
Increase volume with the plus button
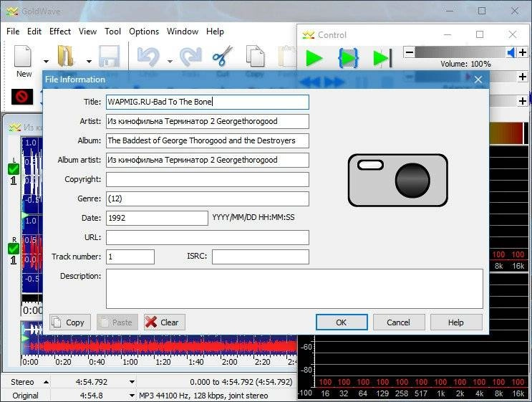pos(523,52)
